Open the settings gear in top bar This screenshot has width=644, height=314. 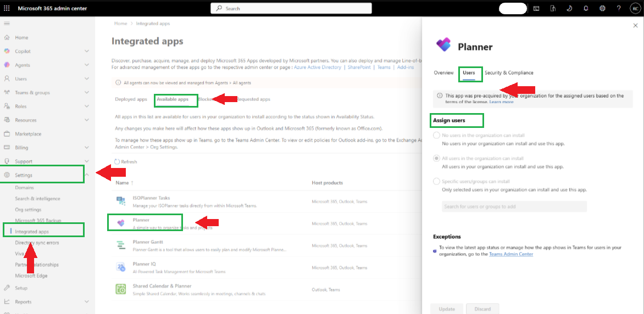tap(602, 8)
